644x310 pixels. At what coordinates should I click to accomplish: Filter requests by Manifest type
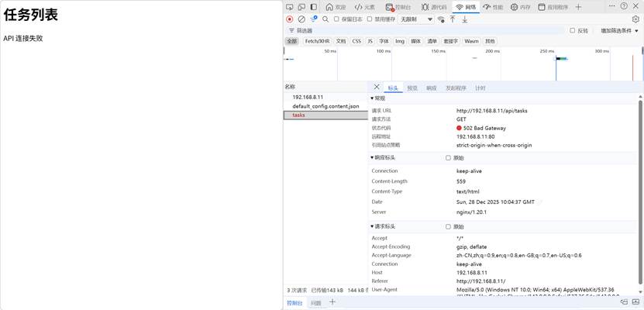(x=432, y=41)
